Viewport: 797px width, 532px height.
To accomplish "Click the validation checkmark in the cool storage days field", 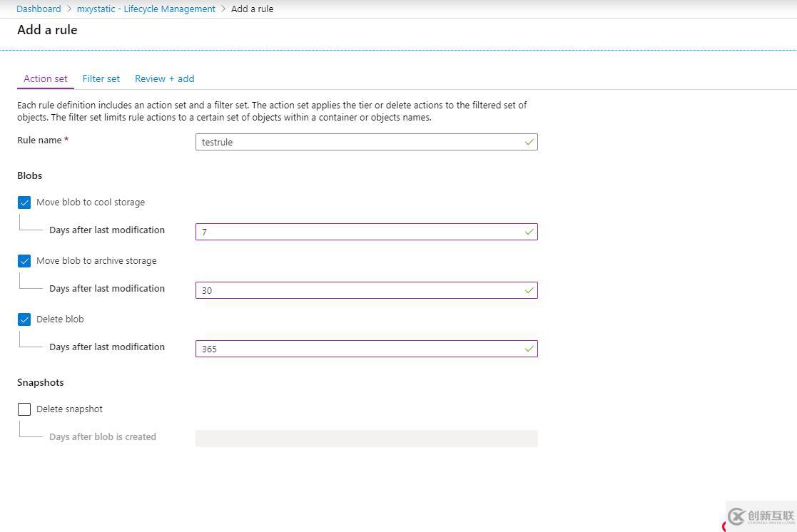I will 529,232.
